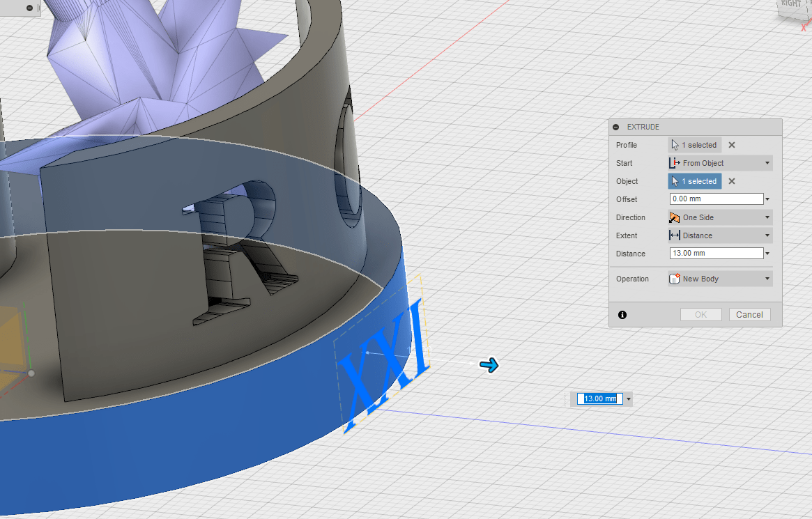This screenshot has height=519, width=812.
Task: Clear the Object selection with the X
Action: click(x=730, y=181)
